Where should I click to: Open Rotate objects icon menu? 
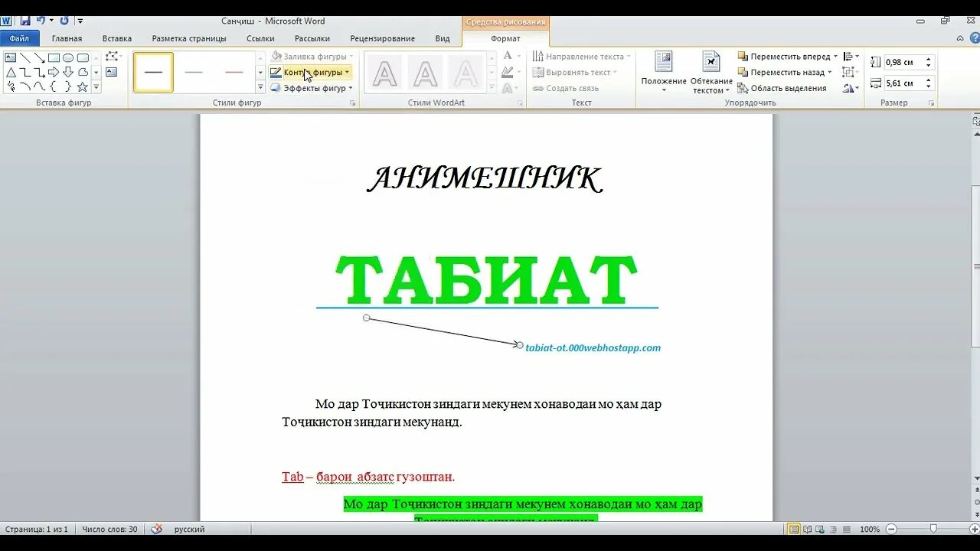point(850,88)
